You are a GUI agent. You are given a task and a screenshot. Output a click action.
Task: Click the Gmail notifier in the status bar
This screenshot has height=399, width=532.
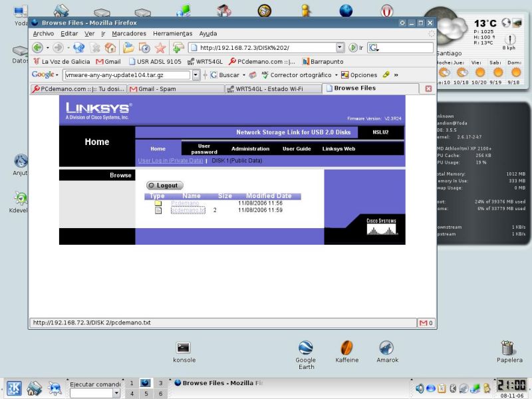click(426, 323)
